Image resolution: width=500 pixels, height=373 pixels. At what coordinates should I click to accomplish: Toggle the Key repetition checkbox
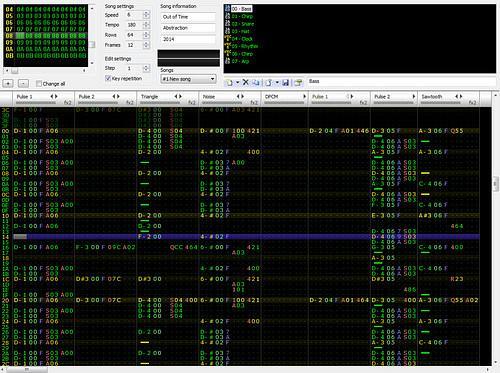(108, 78)
